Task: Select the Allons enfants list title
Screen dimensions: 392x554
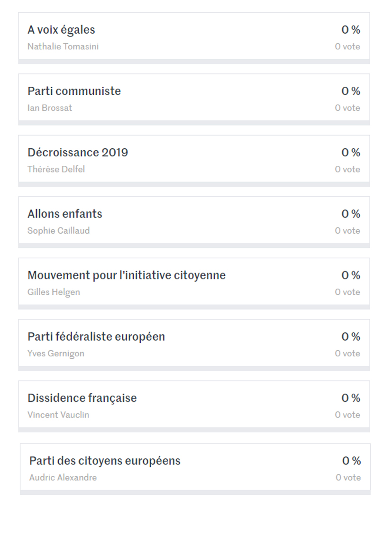Action: click(x=64, y=214)
